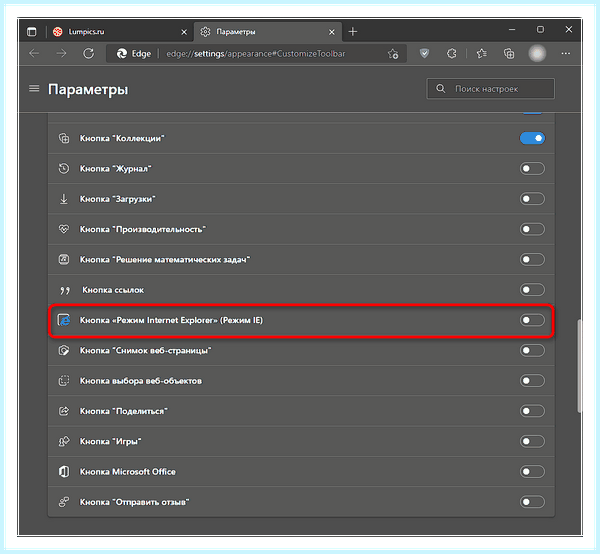Minimize the Edge window
The image size is (600, 554).
(x=512, y=29)
